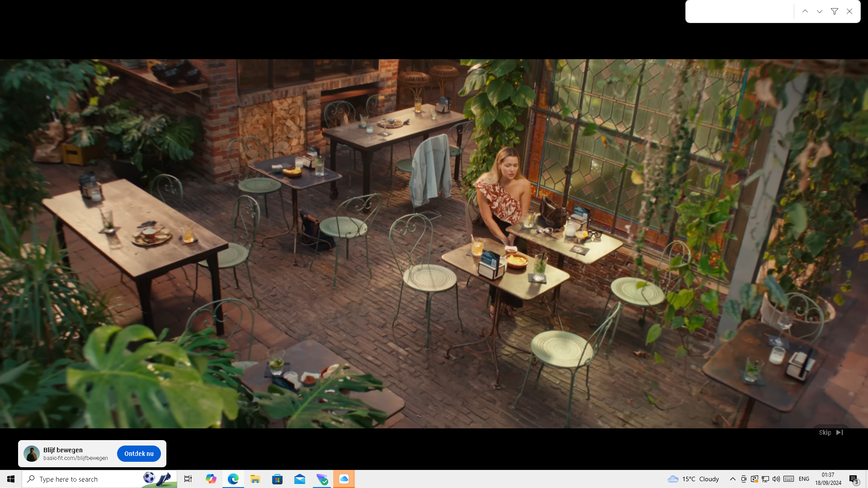Click the Ontdek nu button
The height and width of the screenshot is (488, 868).
point(139,454)
